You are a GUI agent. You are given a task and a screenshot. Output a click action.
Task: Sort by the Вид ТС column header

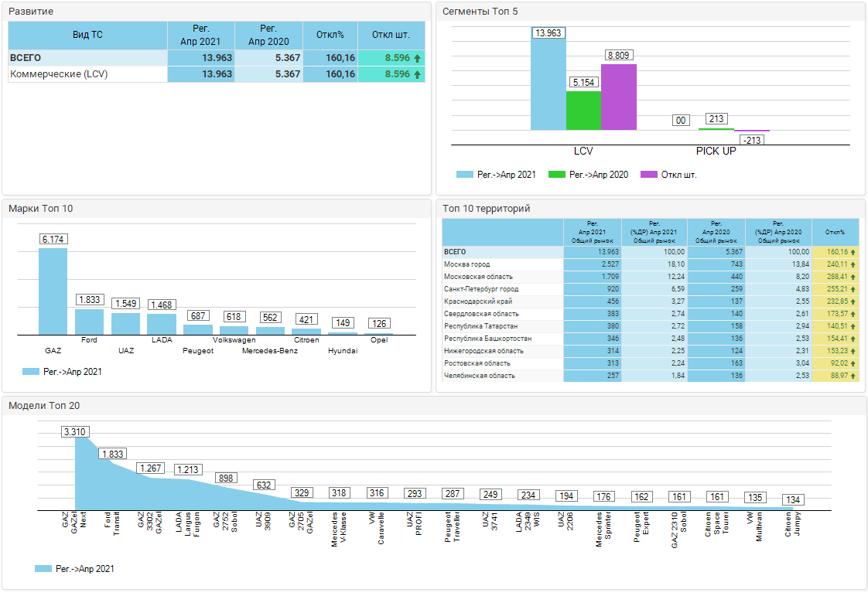coord(87,35)
